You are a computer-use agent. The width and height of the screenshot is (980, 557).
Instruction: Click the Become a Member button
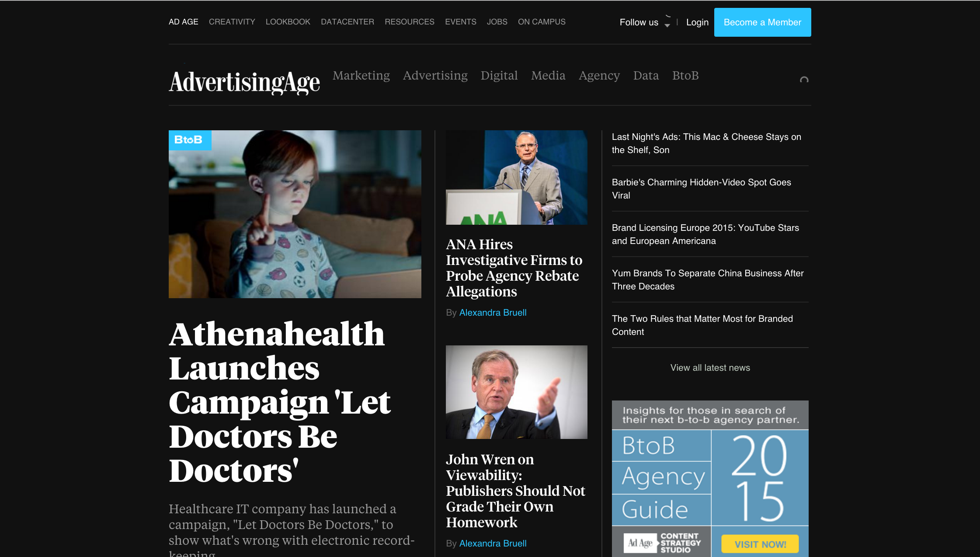[762, 22]
